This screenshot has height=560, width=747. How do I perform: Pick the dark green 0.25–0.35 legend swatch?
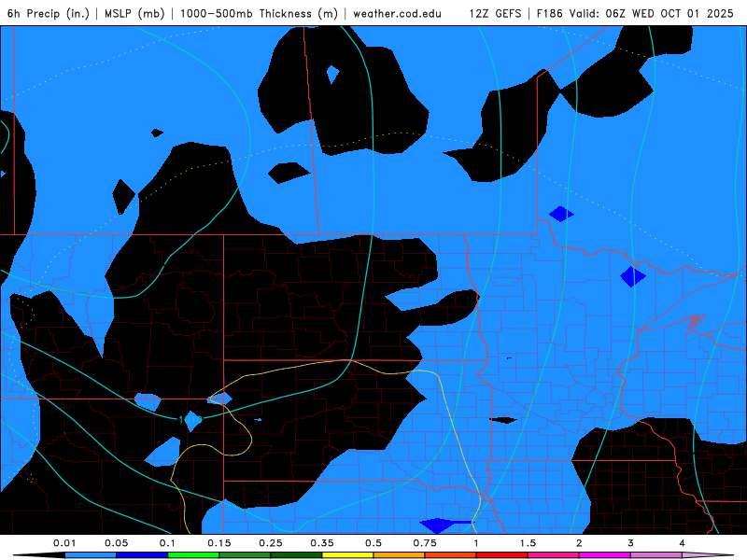tap(296, 555)
